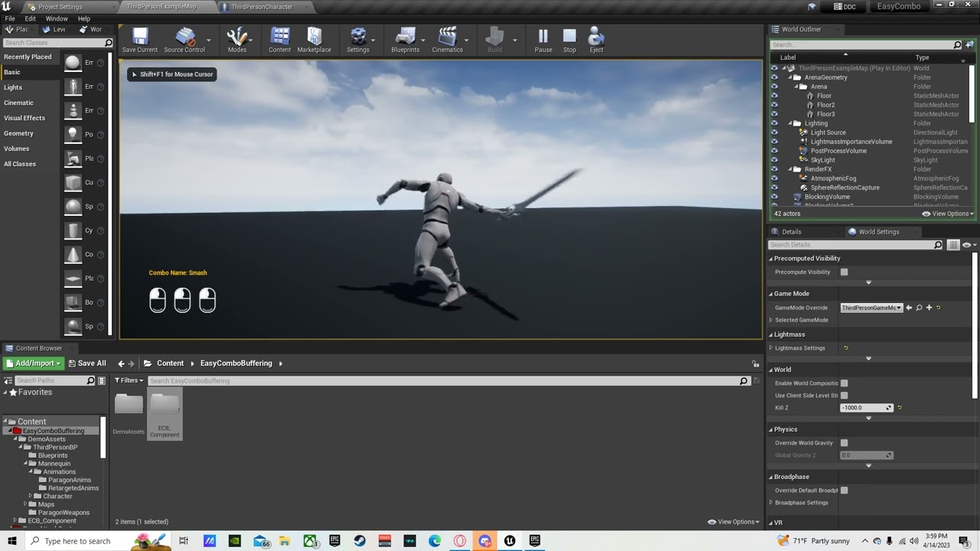Select the Lights category
The image size is (980, 551).
click(13, 87)
